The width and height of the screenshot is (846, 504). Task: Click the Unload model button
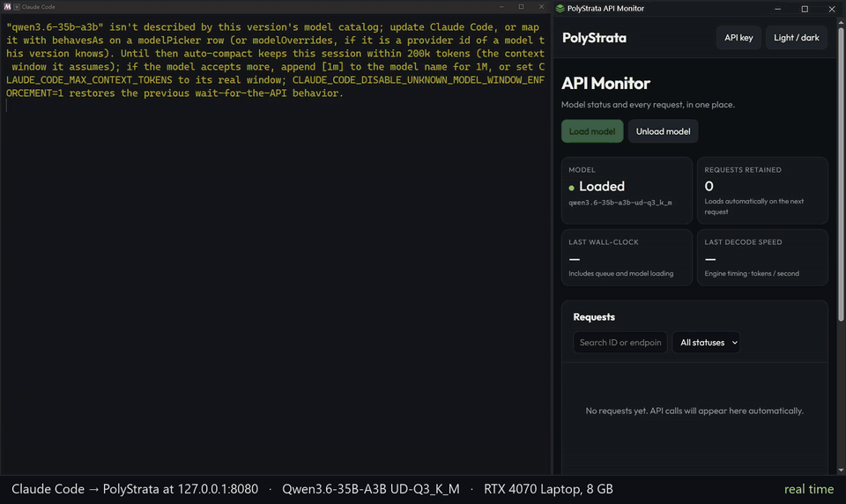(x=663, y=131)
